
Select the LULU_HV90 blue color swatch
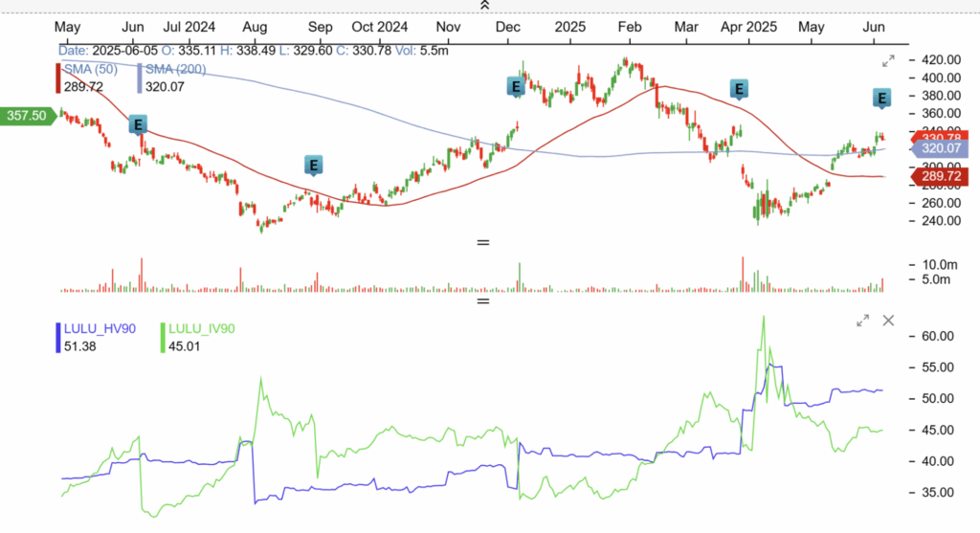click(58, 338)
